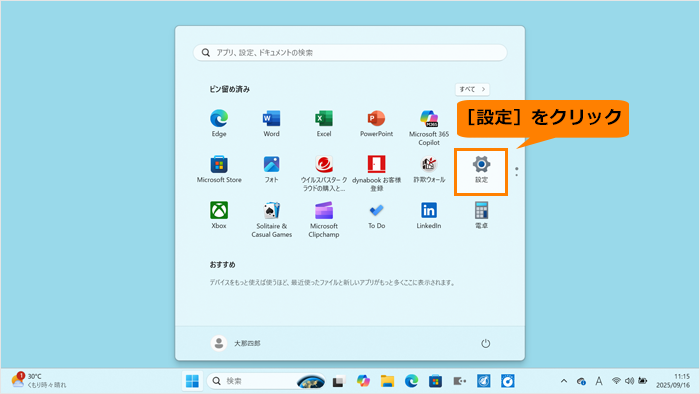This screenshot has width=700, height=394.
Task: Open Microsoft Store from the taskbar
Action: click(x=435, y=381)
